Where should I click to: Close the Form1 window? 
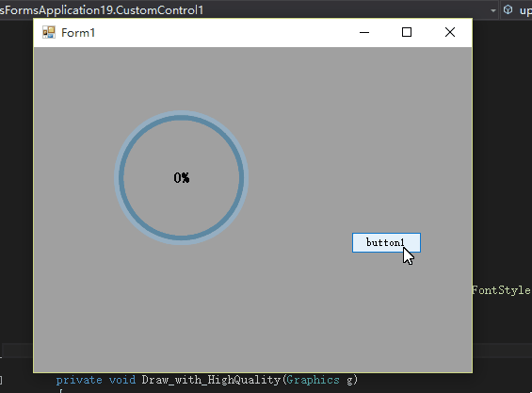pyautogui.click(x=450, y=33)
